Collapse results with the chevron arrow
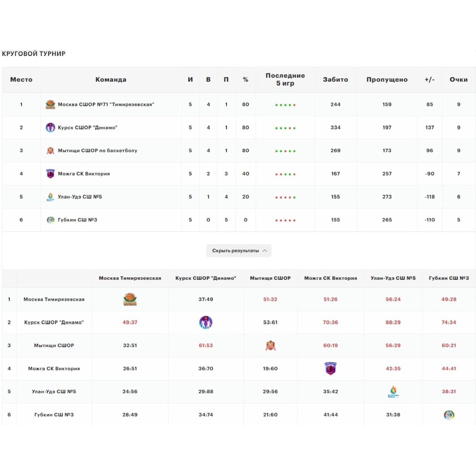 [265, 251]
